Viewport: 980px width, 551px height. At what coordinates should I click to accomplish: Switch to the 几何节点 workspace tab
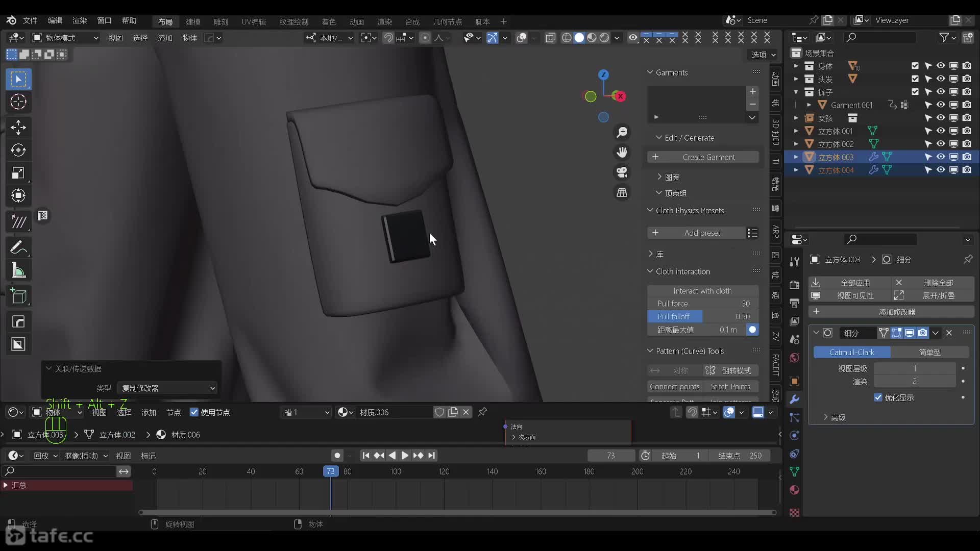447,21
